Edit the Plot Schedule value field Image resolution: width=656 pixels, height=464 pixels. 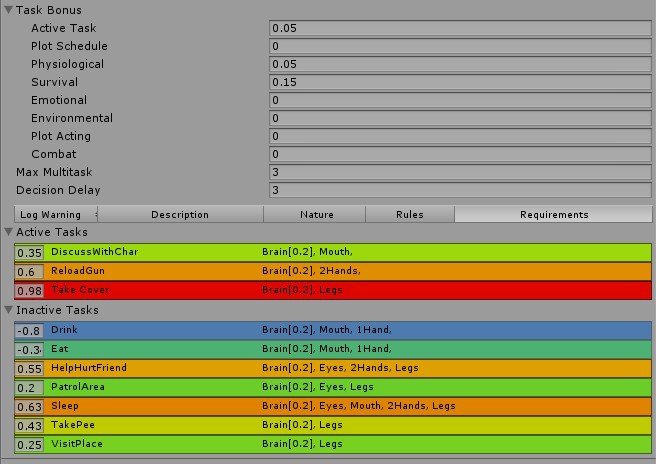click(460, 46)
